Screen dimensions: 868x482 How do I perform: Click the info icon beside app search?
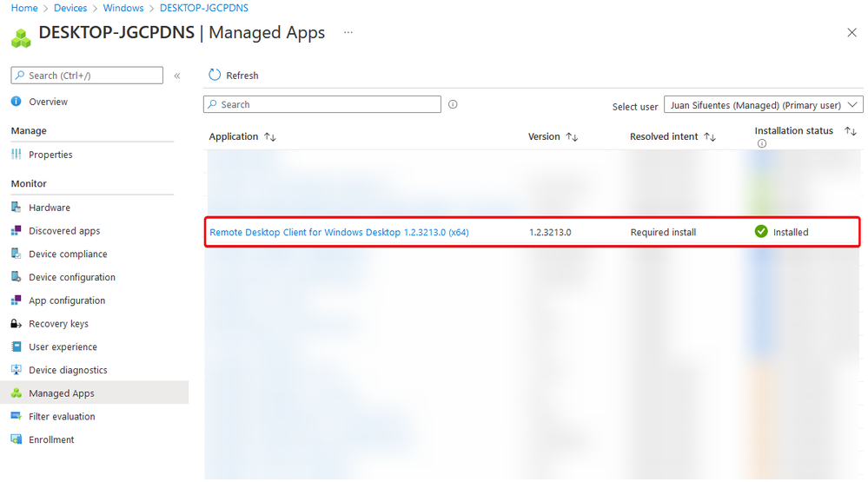453,104
